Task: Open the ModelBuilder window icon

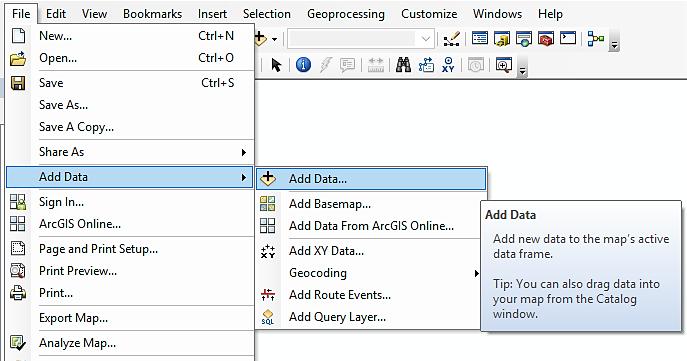Action: [x=596, y=39]
